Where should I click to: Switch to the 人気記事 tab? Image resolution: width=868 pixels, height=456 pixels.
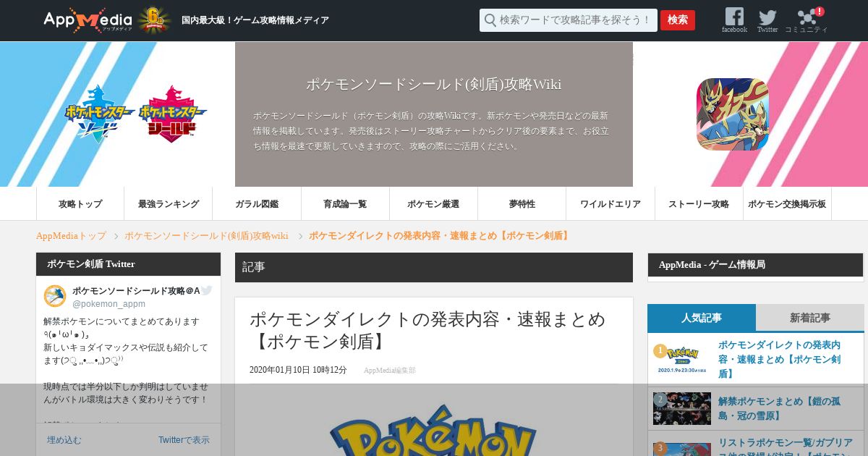click(x=702, y=318)
